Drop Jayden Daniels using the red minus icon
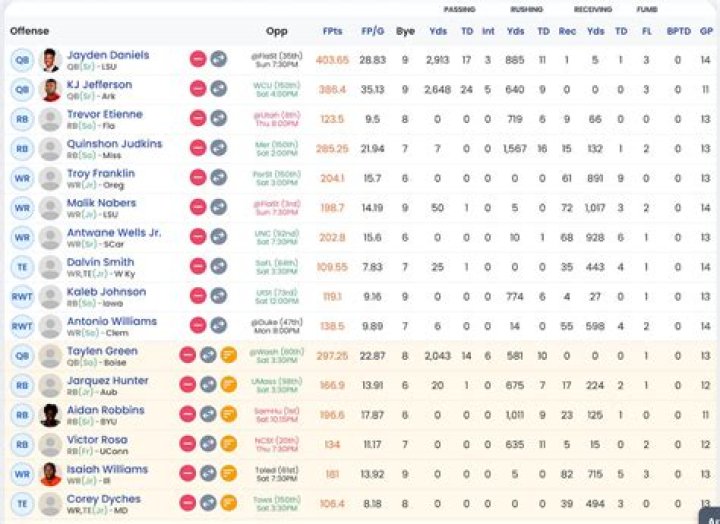Viewport: 720px width, 524px height. (x=198, y=59)
